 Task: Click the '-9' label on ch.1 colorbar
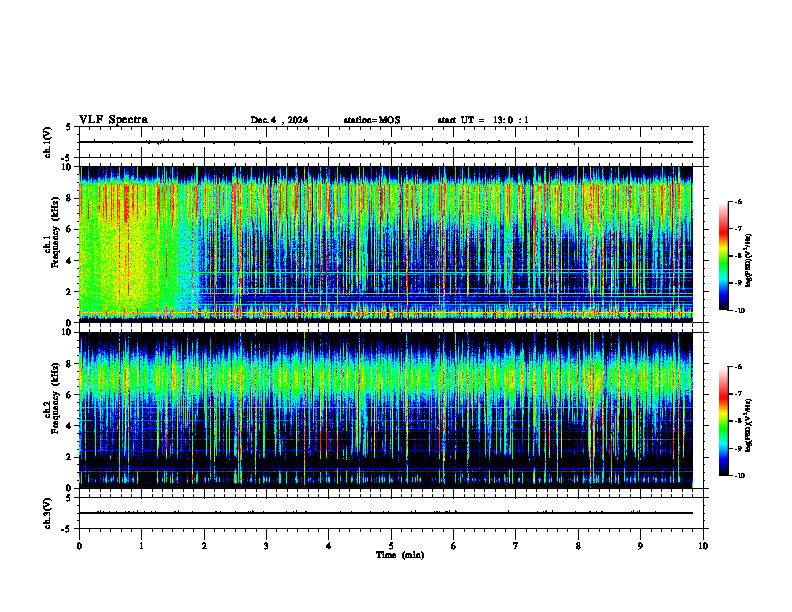click(738, 283)
